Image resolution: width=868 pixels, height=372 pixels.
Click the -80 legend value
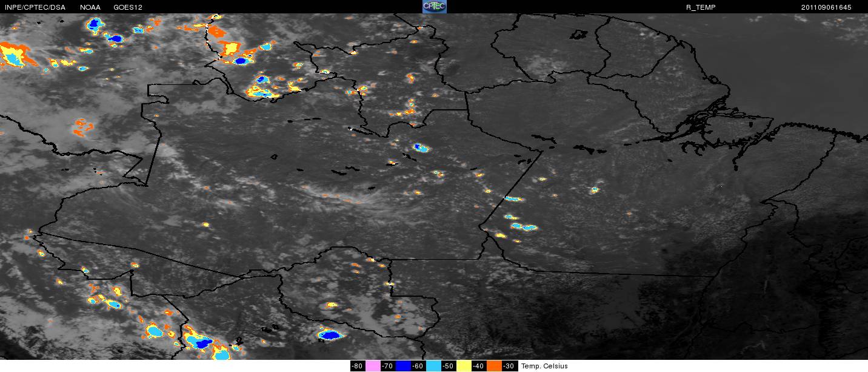click(x=357, y=366)
